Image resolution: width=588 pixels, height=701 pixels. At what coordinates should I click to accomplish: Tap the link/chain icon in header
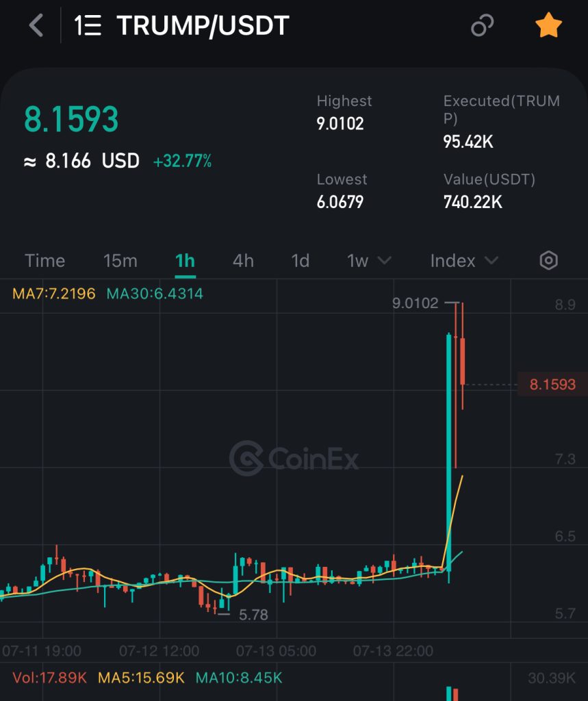pyautogui.click(x=483, y=25)
